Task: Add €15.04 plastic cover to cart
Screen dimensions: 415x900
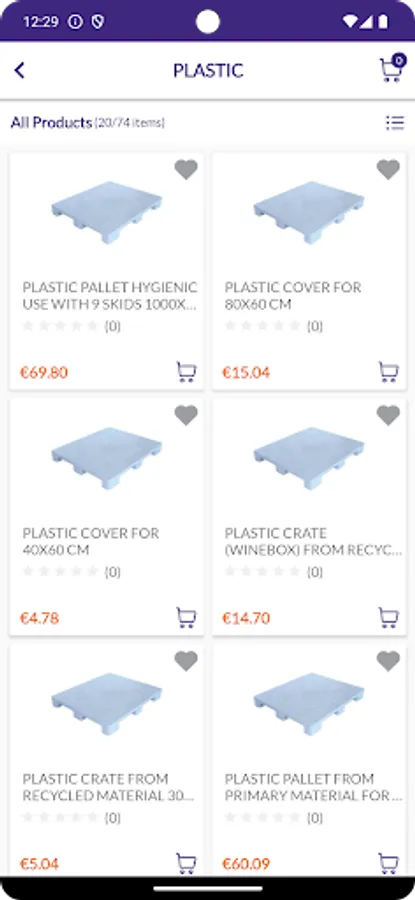Action: pos(389,372)
